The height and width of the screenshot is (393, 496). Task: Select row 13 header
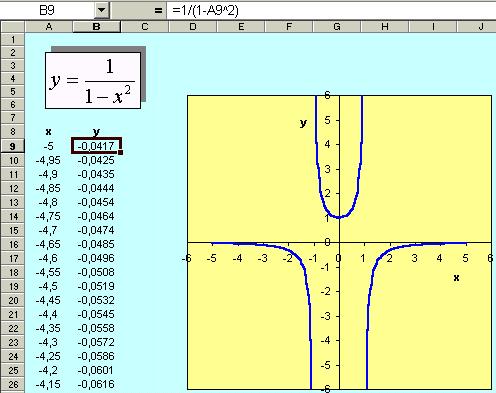13,202
